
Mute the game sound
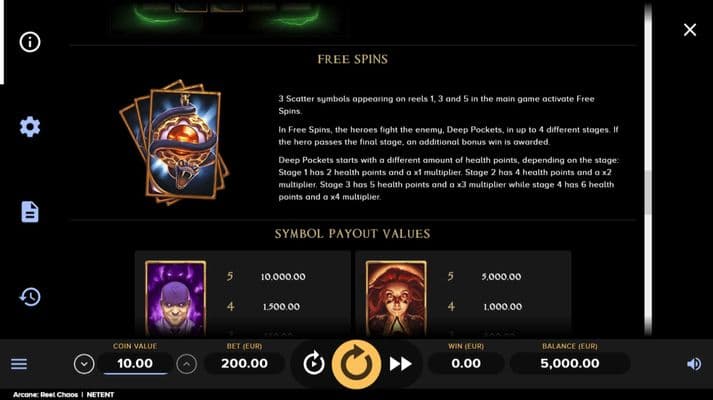pyautogui.click(x=694, y=364)
